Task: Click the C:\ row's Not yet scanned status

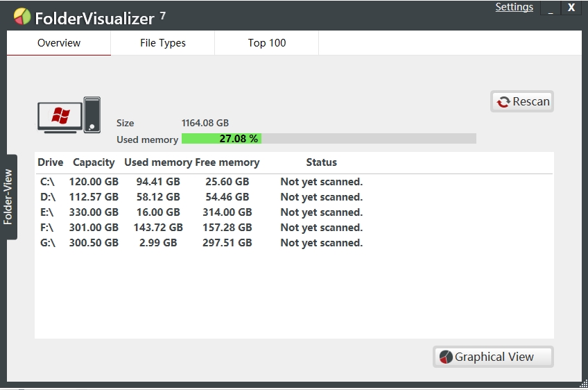Action: [322, 182]
